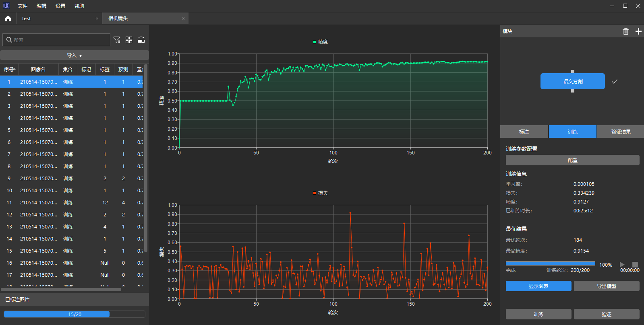Open the 验证结果 tab

coord(621,132)
